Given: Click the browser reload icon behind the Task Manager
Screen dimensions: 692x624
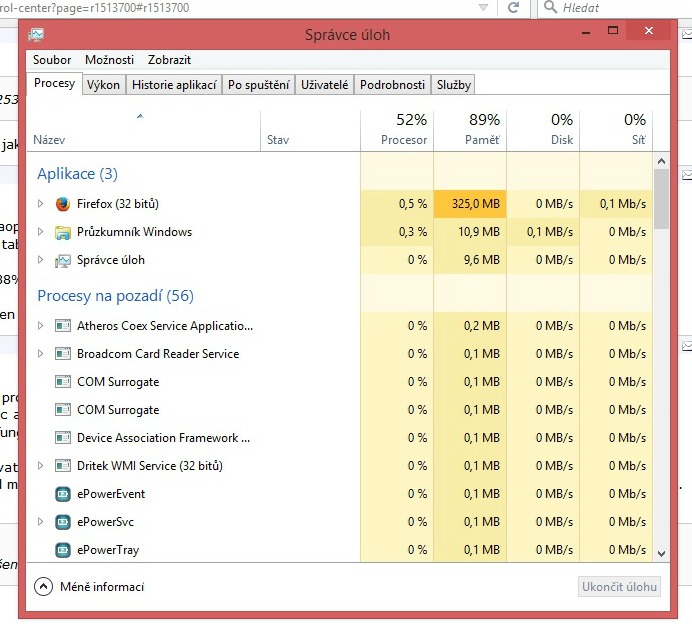Looking at the screenshot, I should click(513, 8).
